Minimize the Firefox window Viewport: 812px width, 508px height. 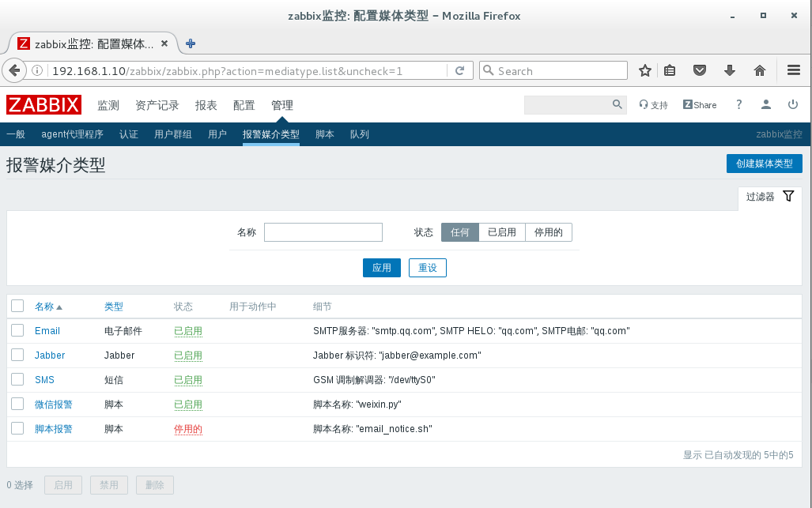[732, 17]
